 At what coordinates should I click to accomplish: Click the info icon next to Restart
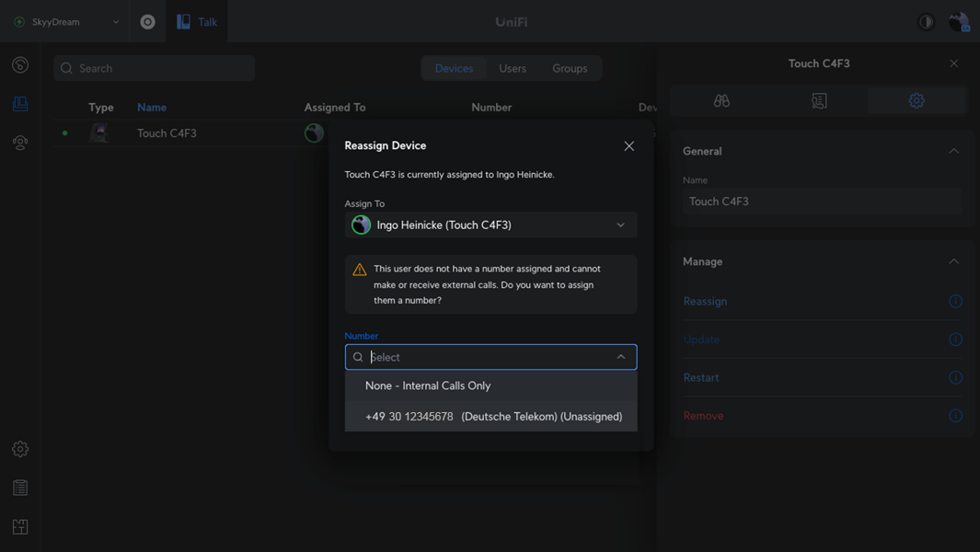[x=955, y=377]
